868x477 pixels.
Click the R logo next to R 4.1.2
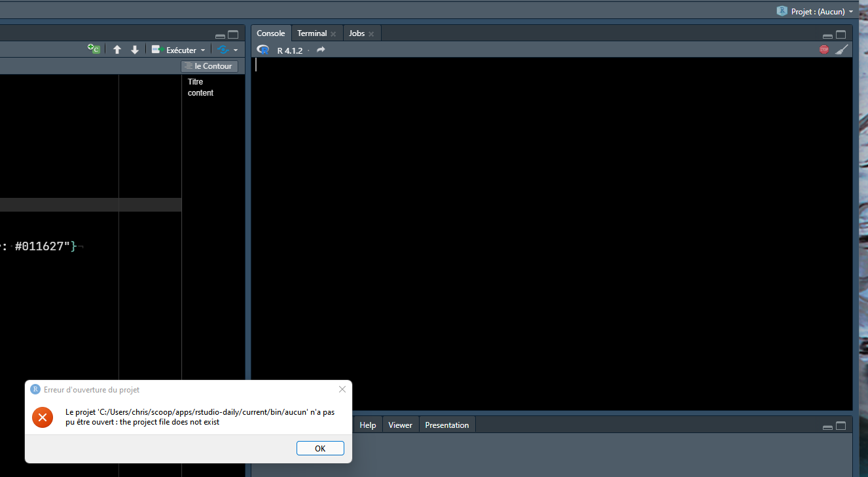262,49
